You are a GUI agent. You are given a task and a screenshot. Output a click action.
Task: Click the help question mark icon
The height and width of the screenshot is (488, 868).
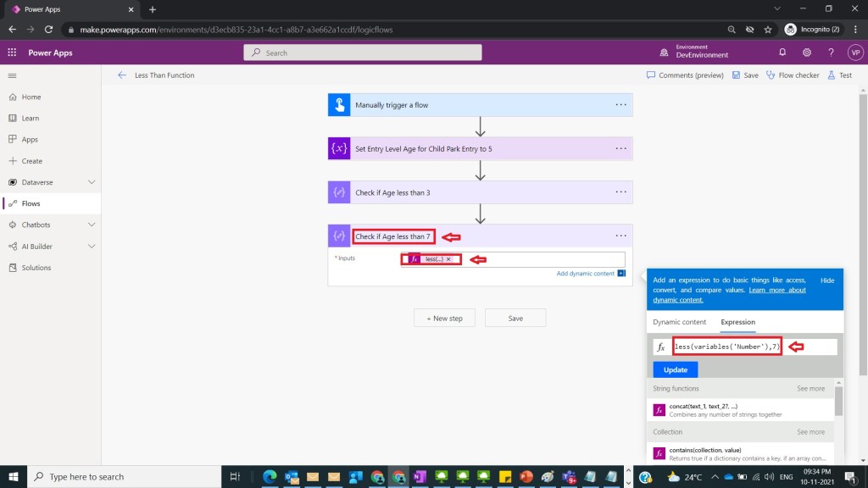point(831,53)
